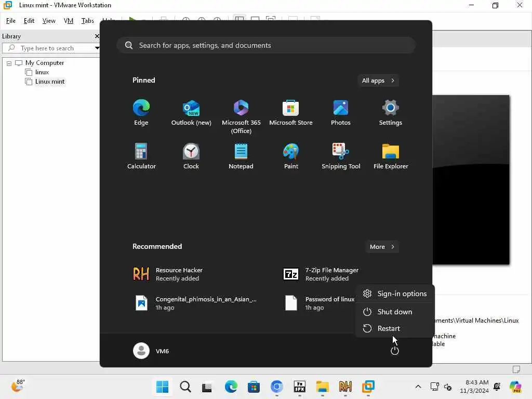Switch to VMware Workstation taskbar icon
The image size is (532, 399).
[x=368, y=387]
